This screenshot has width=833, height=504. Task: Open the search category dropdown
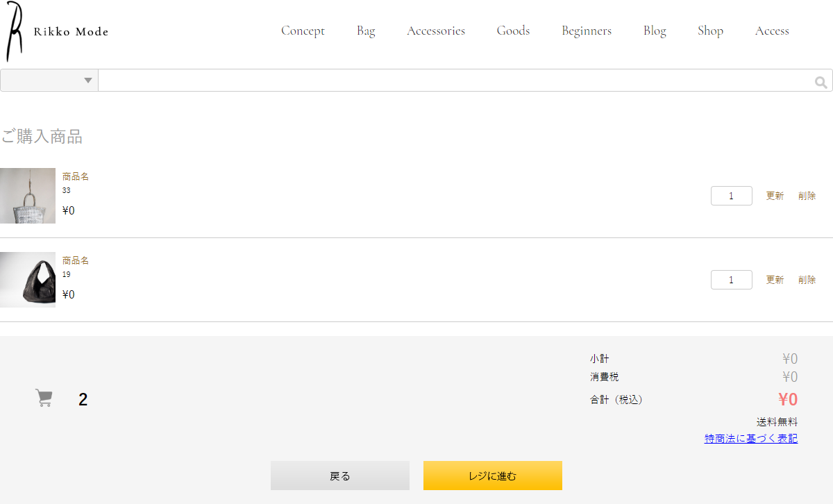point(49,81)
